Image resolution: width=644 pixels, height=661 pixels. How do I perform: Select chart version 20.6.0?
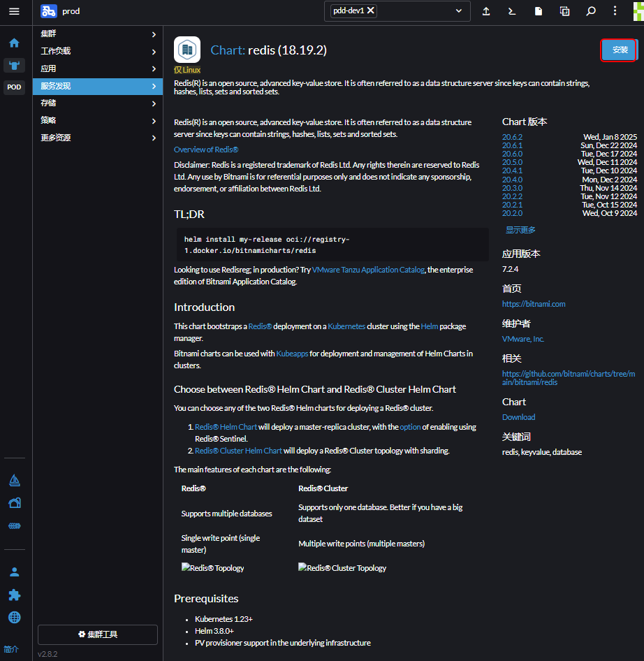click(x=512, y=154)
